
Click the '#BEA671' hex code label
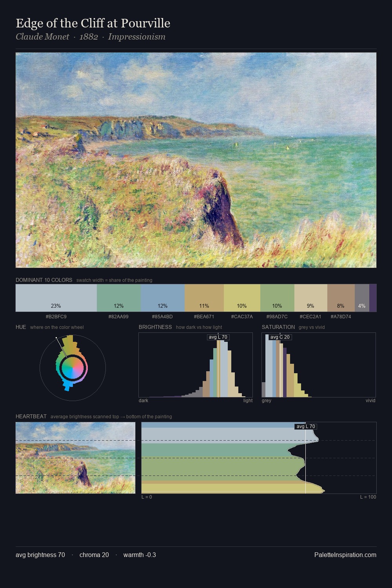(x=204, y=316)
